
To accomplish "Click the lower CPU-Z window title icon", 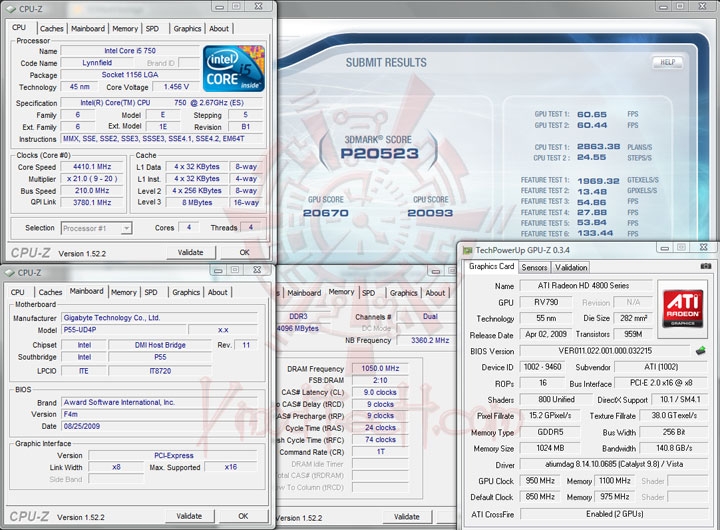I will (10, 273).
